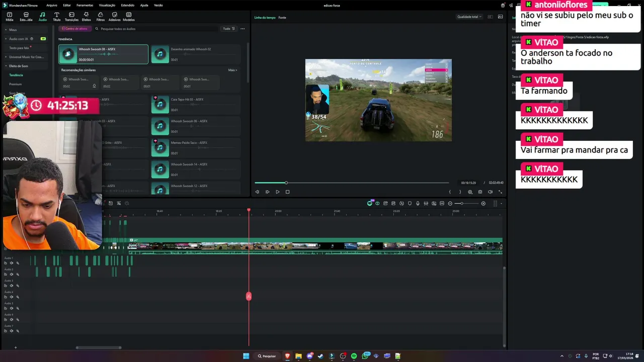The image size is (644, 362).
Task: Open the Qualidade total dropdown
Action: (469, 17)
